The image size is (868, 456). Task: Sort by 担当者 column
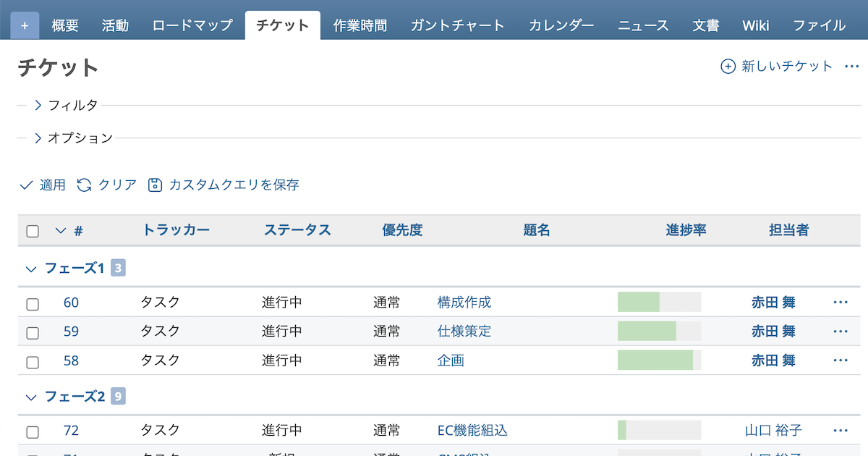(788, 231)
